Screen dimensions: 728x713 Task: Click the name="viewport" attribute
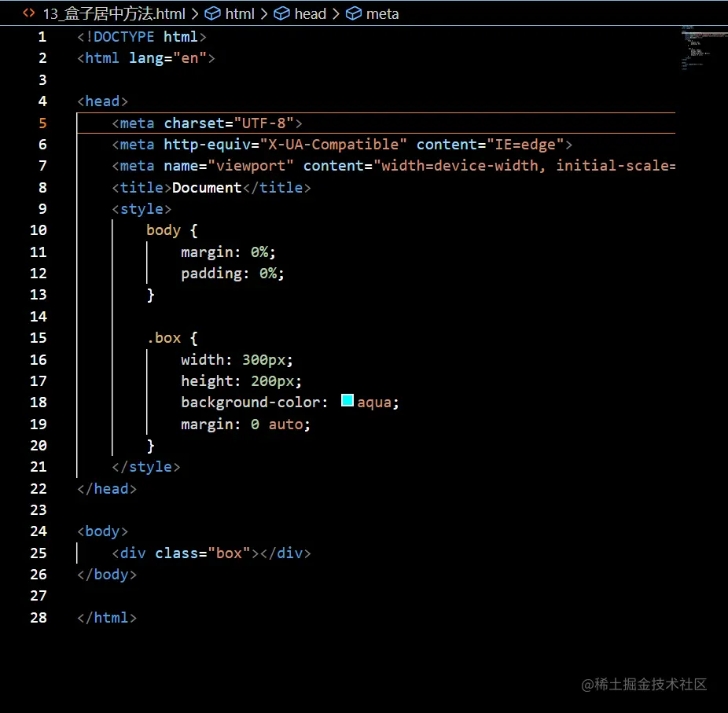229,166
